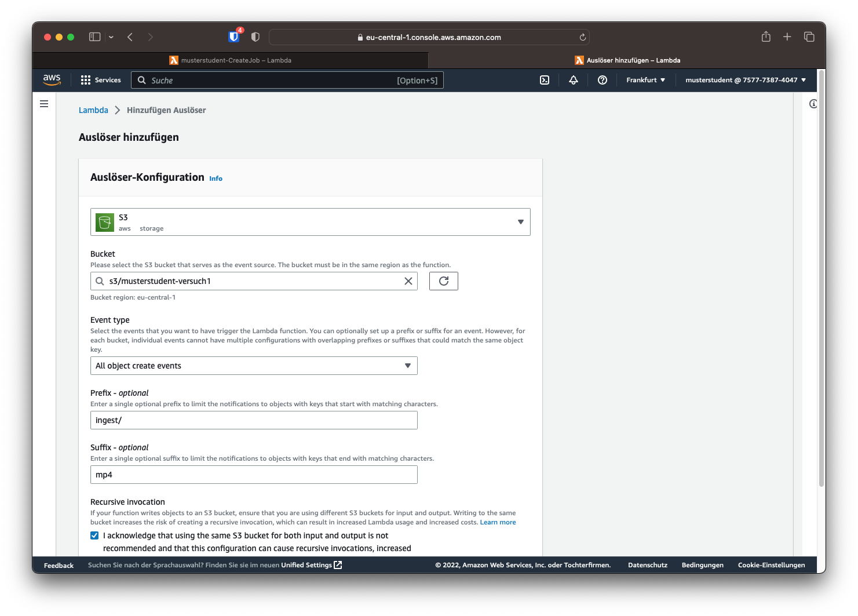Open Unified Settings link

[306, 565]
